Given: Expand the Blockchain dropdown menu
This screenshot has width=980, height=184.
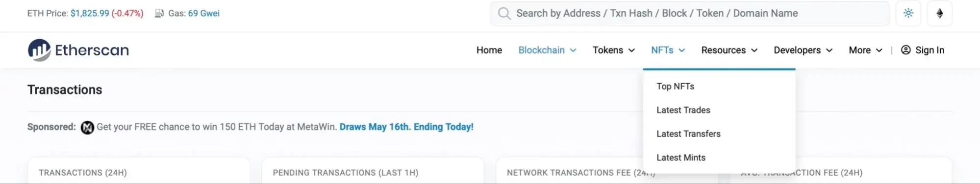Looking at the screenshot, I should pos(547,50).
